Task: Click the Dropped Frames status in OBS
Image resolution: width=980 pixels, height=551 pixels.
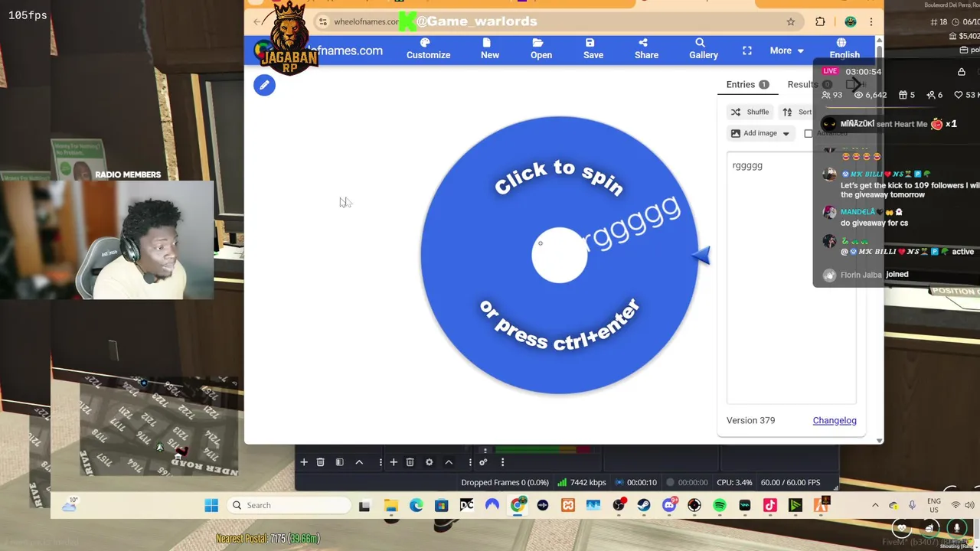Action: click(x=505, y=482)
